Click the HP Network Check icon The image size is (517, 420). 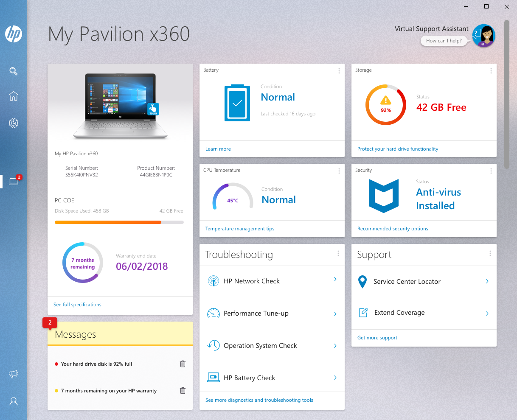coord(213,281)
